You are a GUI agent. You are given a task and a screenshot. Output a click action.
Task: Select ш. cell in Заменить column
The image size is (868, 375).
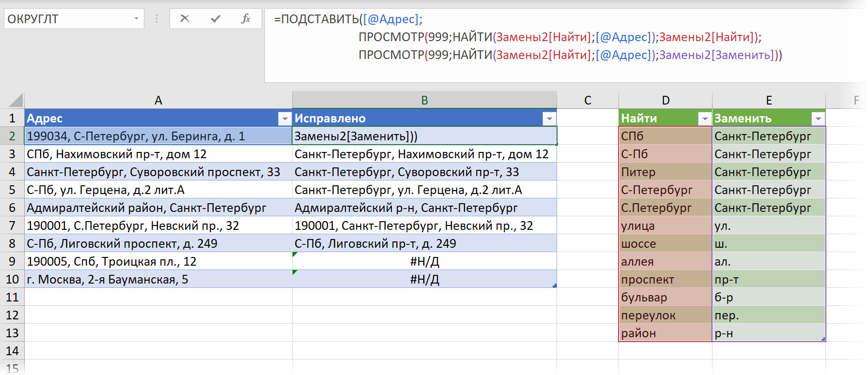[769, 243]
